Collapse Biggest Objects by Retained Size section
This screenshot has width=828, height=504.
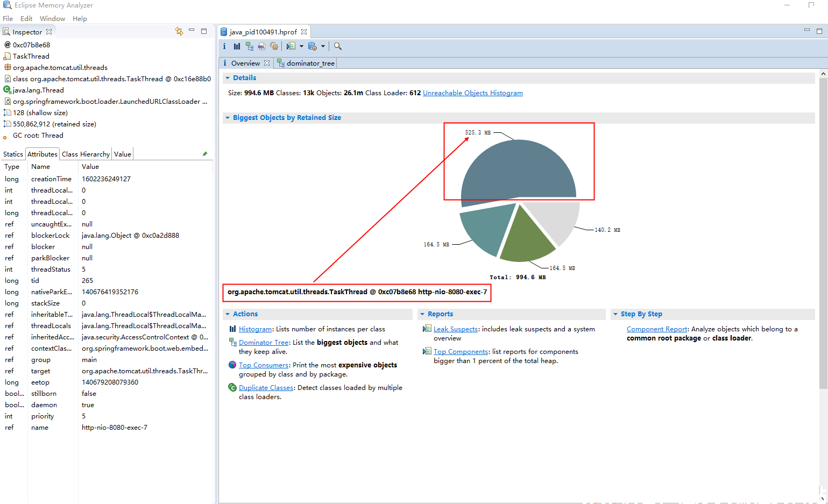[x=228, y=118]
